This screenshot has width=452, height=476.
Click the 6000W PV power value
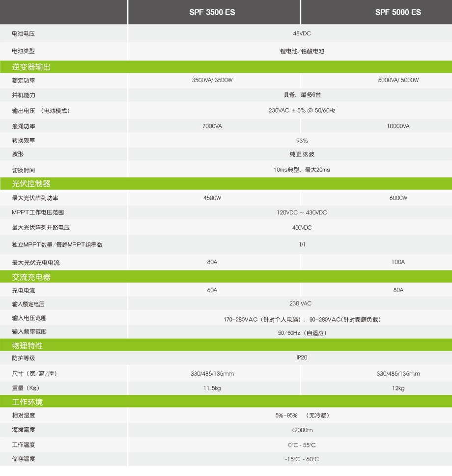398,198
